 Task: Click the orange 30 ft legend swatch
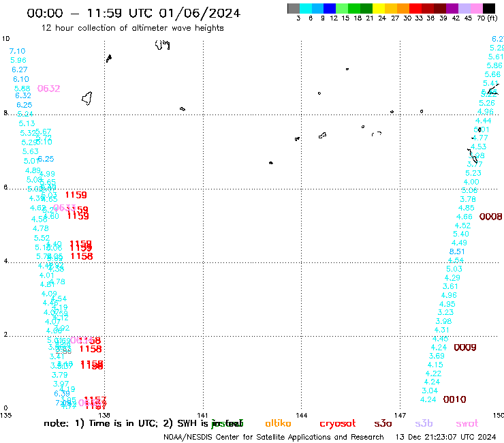point(403,8)
